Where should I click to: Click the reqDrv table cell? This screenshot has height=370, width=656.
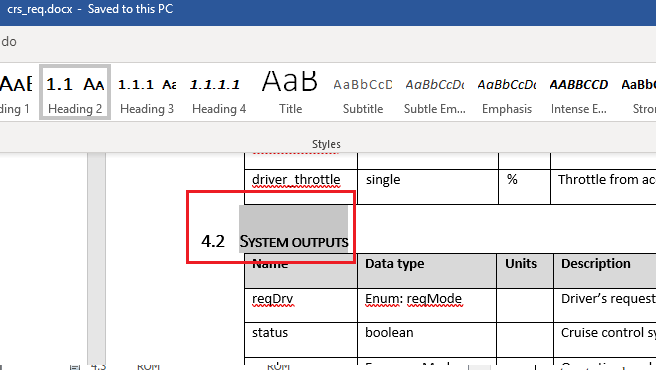tap(301, 305)
